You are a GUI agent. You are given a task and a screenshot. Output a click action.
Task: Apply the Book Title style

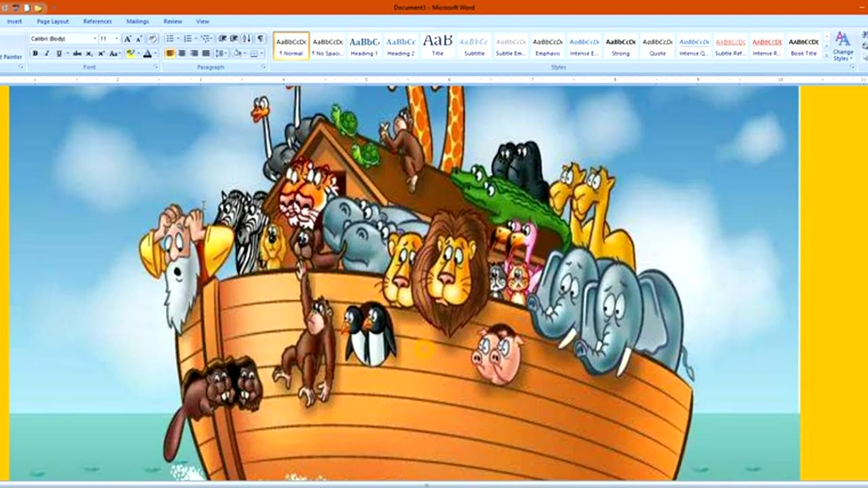pos(804,45)
